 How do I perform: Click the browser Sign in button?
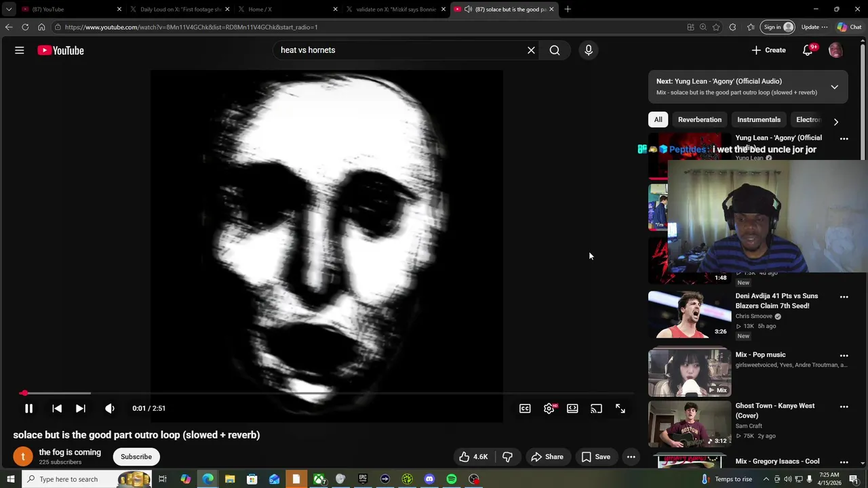pyautogui.click(x=778, y=27)
